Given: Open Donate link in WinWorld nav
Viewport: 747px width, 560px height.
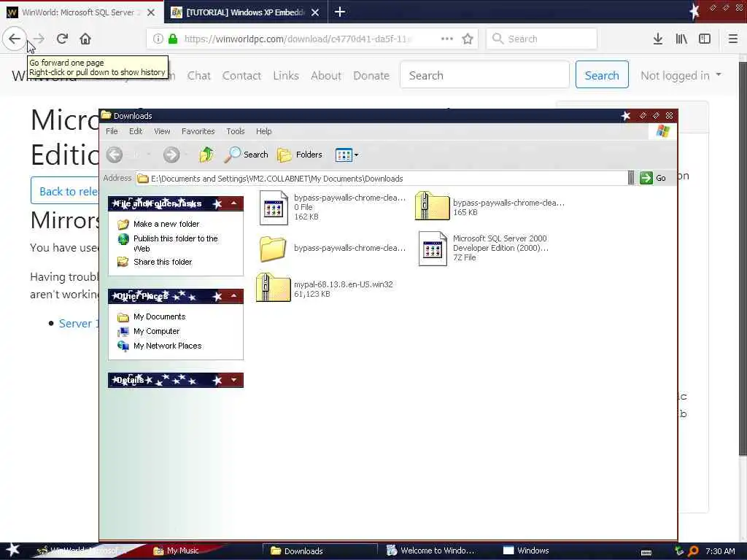Looking at the screenshot, I should coord(371,75).
